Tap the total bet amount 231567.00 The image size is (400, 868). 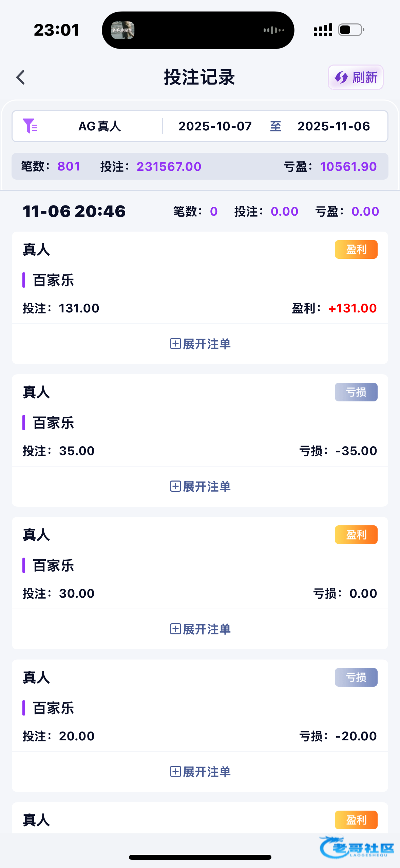(x=169, y=167)
